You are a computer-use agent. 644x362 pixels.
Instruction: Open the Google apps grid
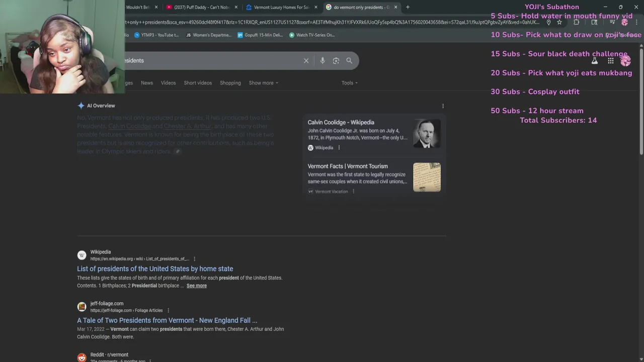coord(610,61)
